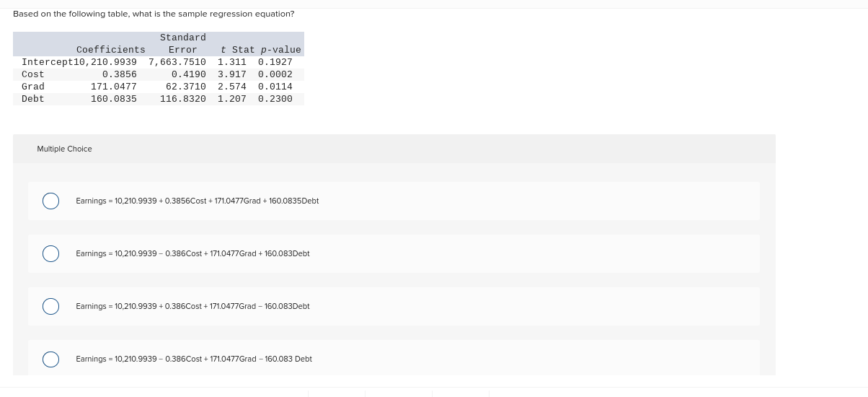Click the standard error value 0.4190
The width and height of the screenshot is (868, 397).
coord(189,74)
